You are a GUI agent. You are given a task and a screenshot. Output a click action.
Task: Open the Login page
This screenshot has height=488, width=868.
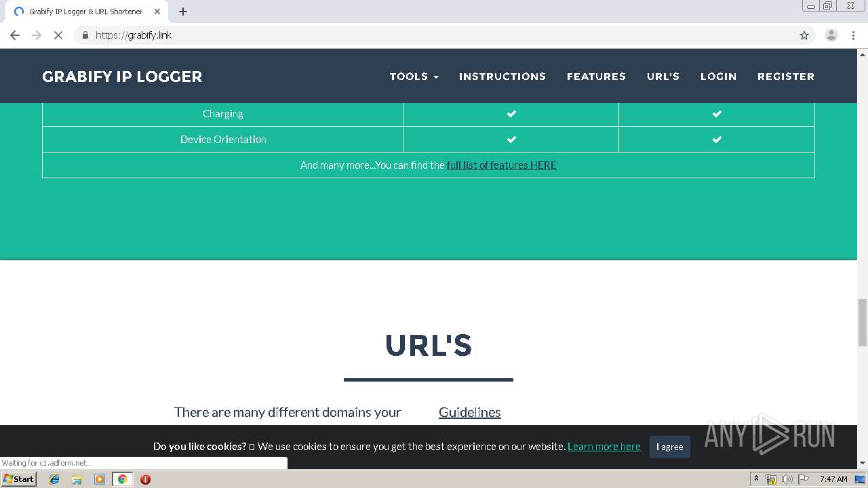pos(718,77)
